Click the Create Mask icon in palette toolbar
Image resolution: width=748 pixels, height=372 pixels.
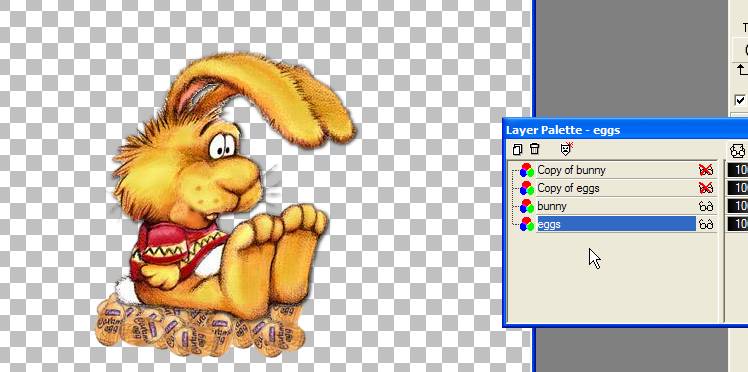[566, 149]
